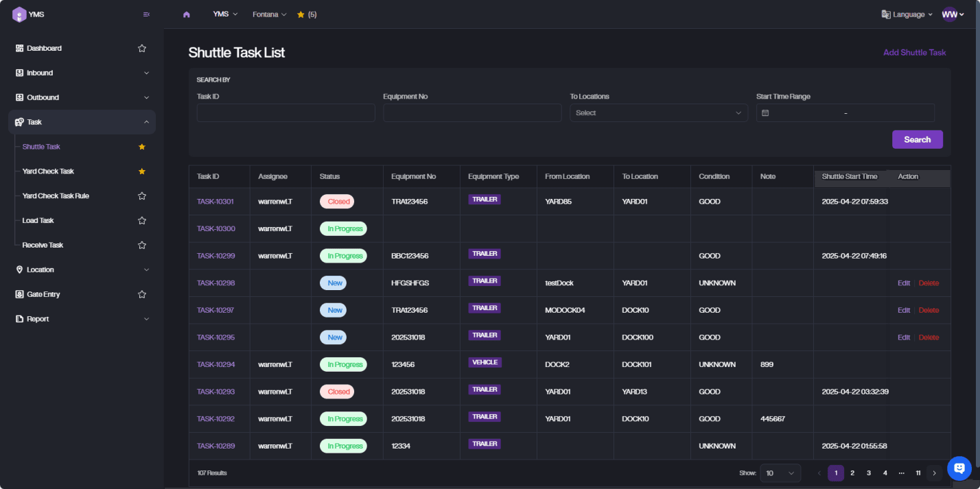Click the home icon in top bar

tap(187, 14)
